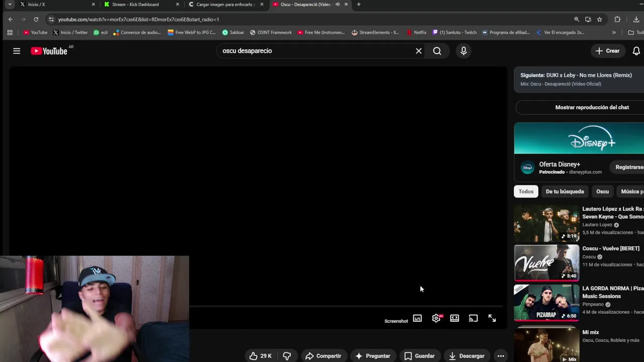The width and height of the screenshot is (644, 362).
Task: Take a frame capture with the Screenshot button
Action: pos(396,321)
